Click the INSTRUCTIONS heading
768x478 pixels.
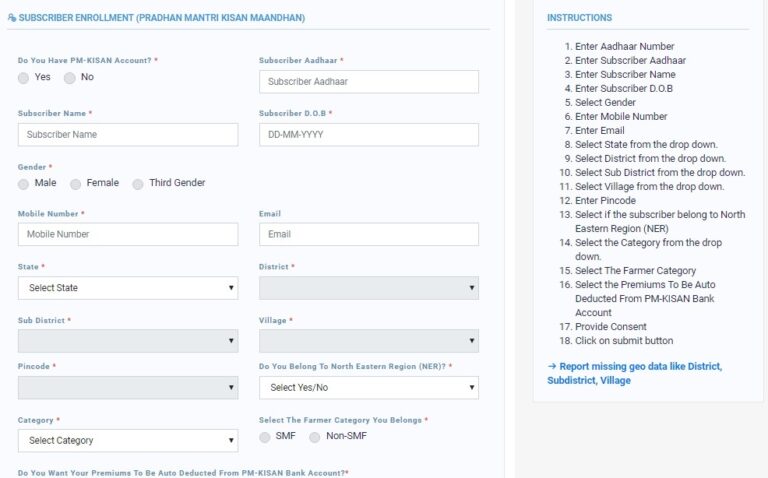579,18
